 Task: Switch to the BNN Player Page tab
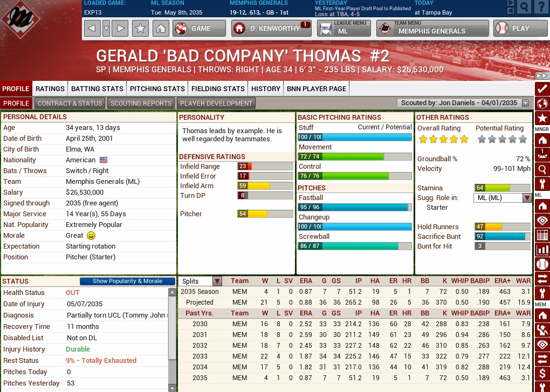point(316,88)
